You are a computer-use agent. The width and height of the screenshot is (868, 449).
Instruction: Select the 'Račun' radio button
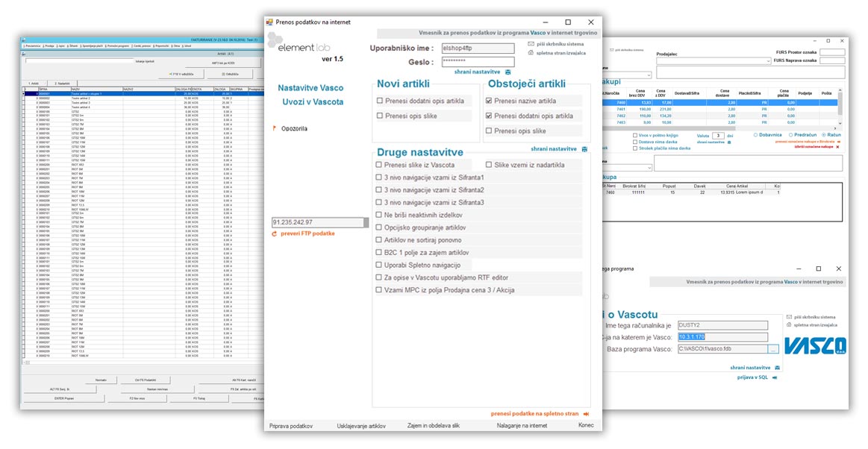tap(824, 135)
